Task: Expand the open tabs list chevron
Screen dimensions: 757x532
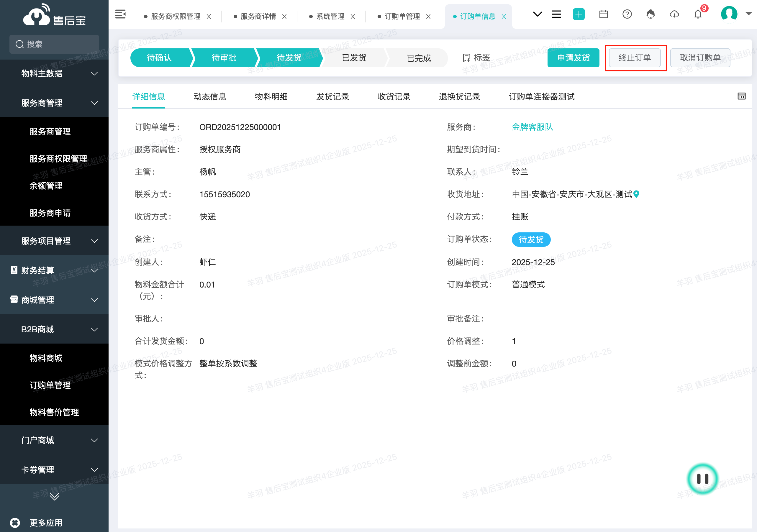Action: coord(538,14)
